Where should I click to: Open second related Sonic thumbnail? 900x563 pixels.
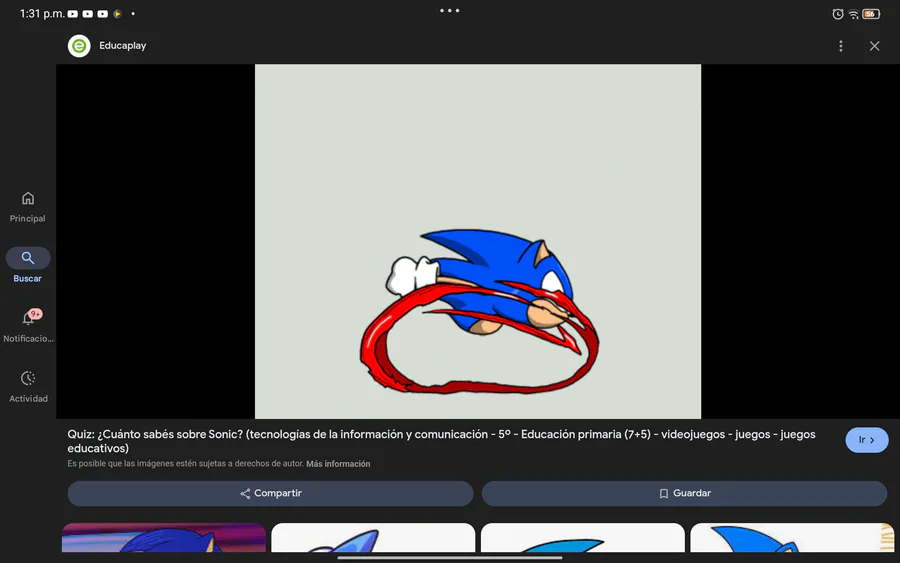[373, 538]
